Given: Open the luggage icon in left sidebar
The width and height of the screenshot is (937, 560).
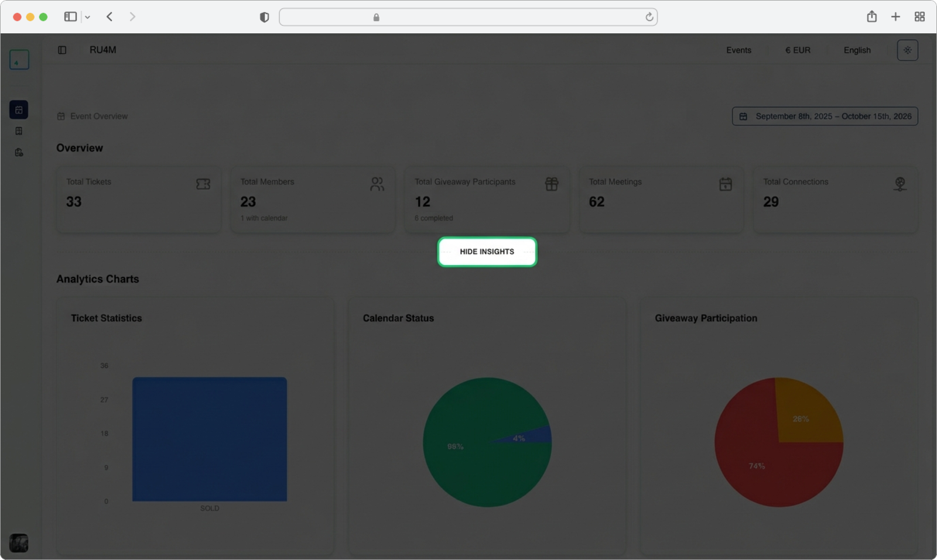Looking at the screenshot, I should tap(19, 152).
